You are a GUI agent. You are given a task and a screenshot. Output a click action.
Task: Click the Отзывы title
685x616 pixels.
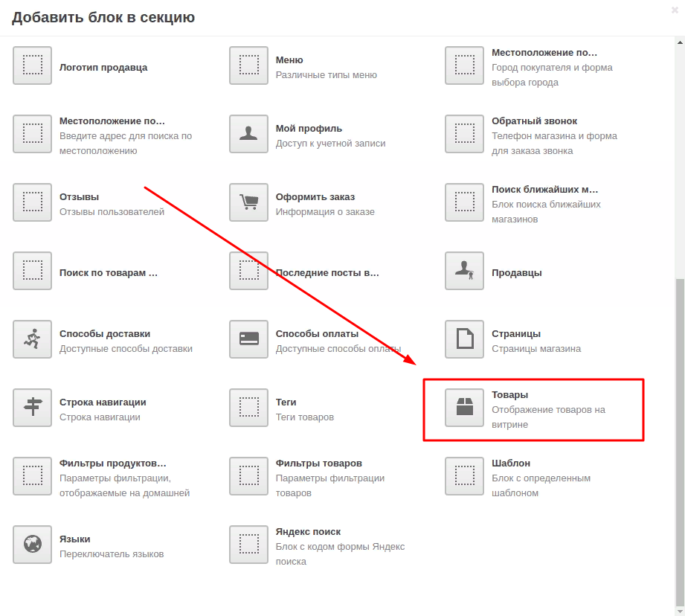[x=79, y=197]
